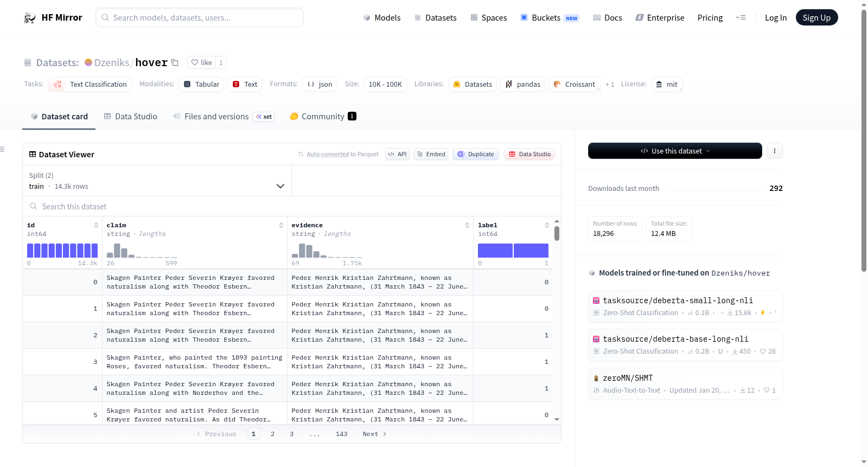Screen dimensions: 868x467
Task: Sort the label column
Action: point(547,225)
